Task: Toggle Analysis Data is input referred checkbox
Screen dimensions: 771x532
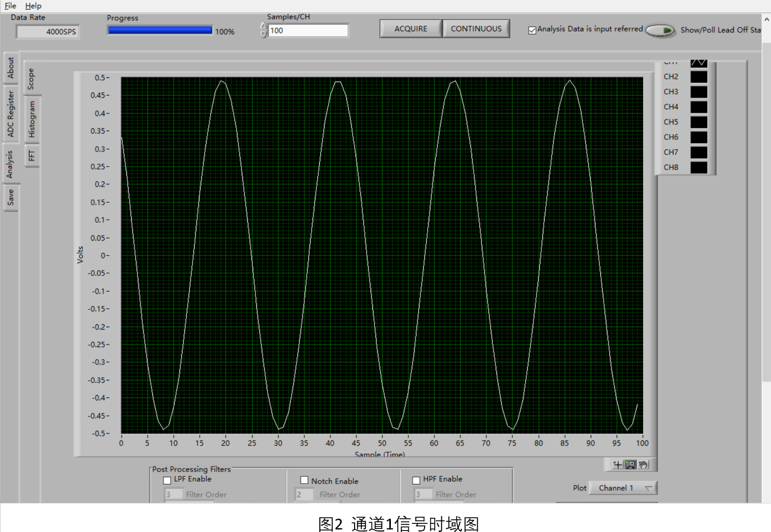Action: (x=532, y=30)
